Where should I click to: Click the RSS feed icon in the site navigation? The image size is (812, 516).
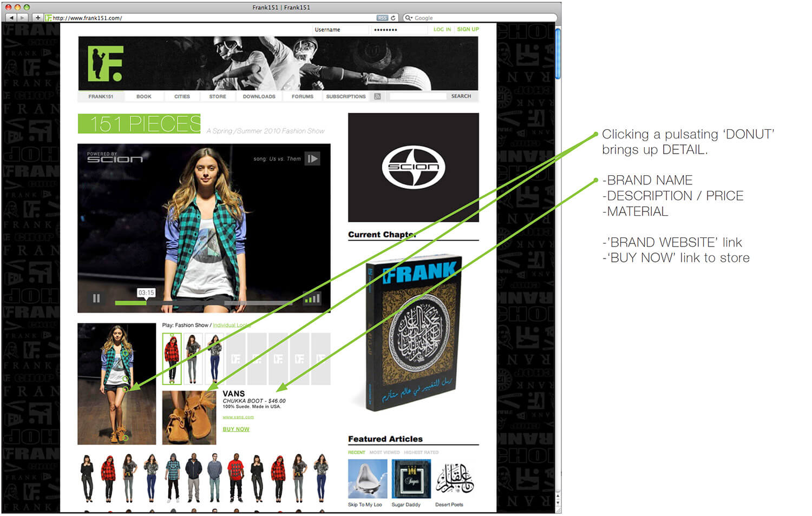click(377, 96)
